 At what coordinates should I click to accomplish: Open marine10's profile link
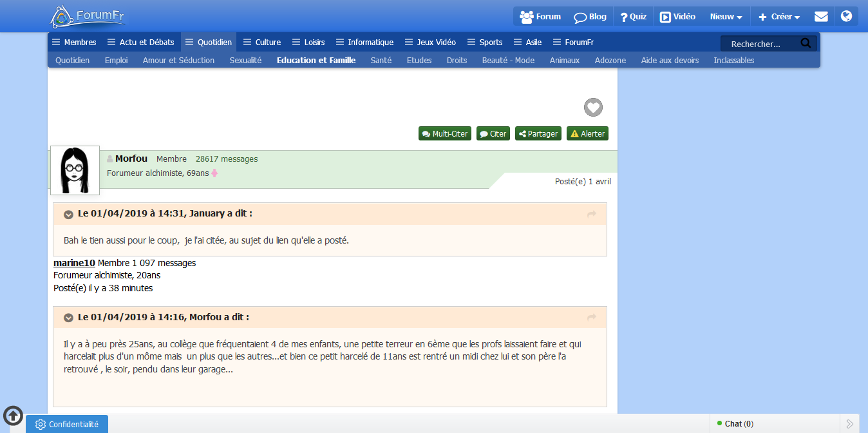[x=74, y=263]
